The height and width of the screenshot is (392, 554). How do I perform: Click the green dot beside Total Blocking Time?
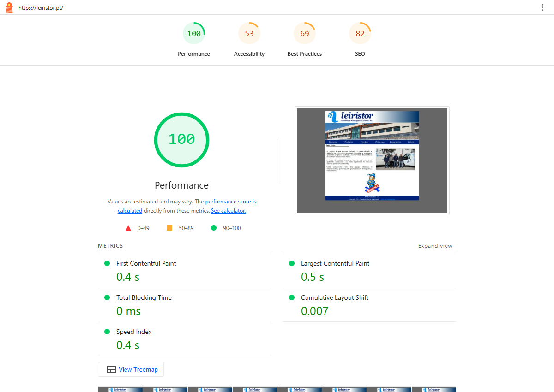pyautogui.click(x=107, y=297)
